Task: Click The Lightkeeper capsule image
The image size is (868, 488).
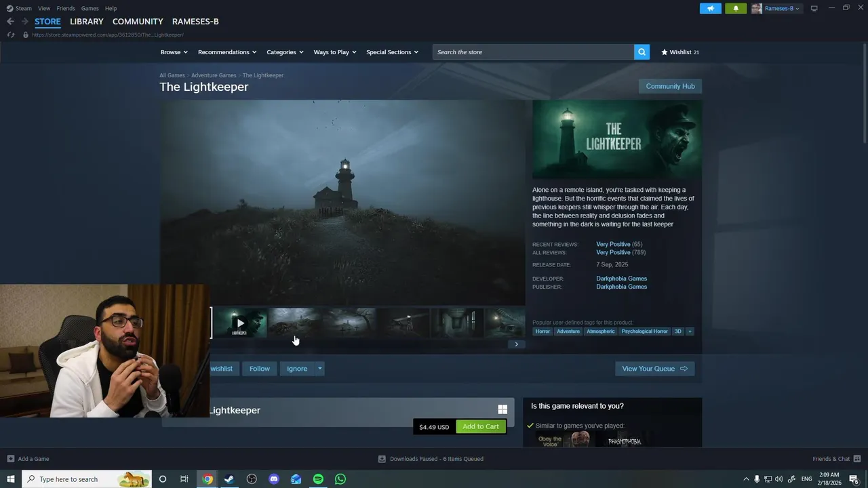Action: 617,140
